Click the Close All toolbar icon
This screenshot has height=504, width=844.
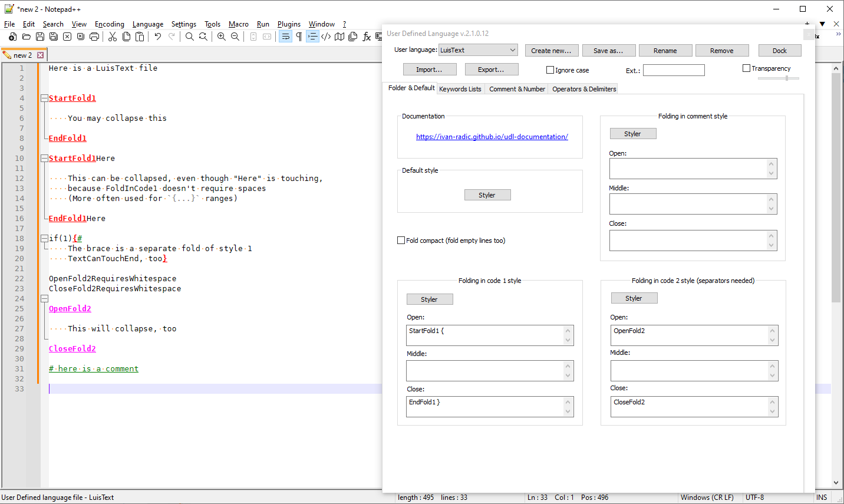81,37
